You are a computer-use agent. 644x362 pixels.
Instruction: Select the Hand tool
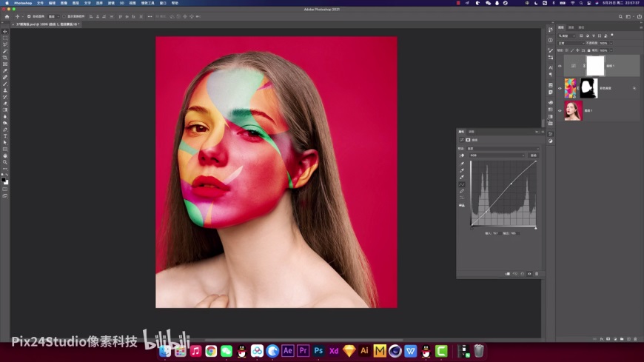pos(5,155)
